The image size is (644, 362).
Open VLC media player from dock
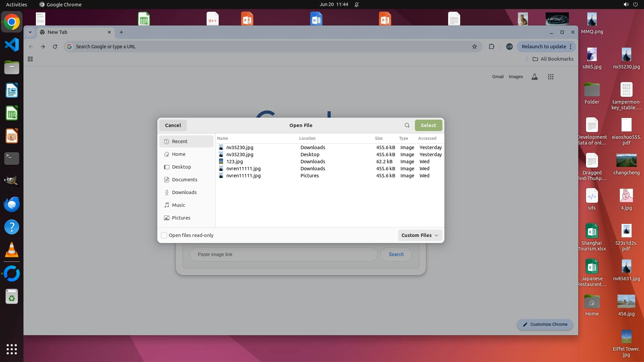point(12,250)
